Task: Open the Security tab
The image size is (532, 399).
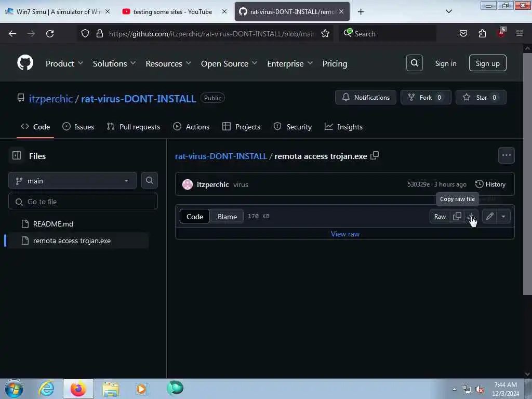Action: point(292,127)
